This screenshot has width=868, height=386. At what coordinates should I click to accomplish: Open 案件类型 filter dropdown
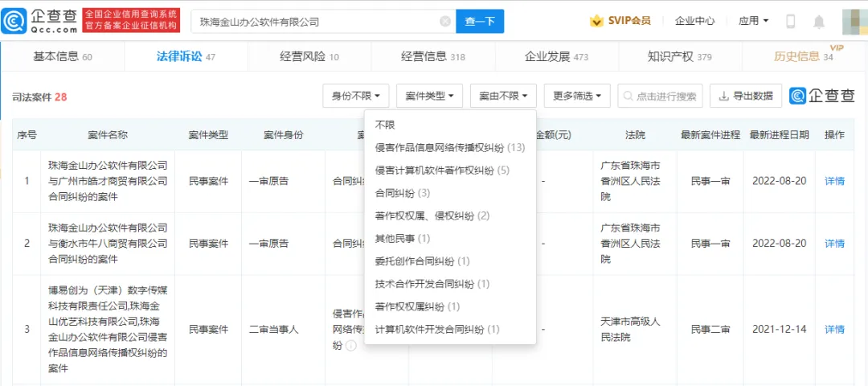tap(429, 96)
